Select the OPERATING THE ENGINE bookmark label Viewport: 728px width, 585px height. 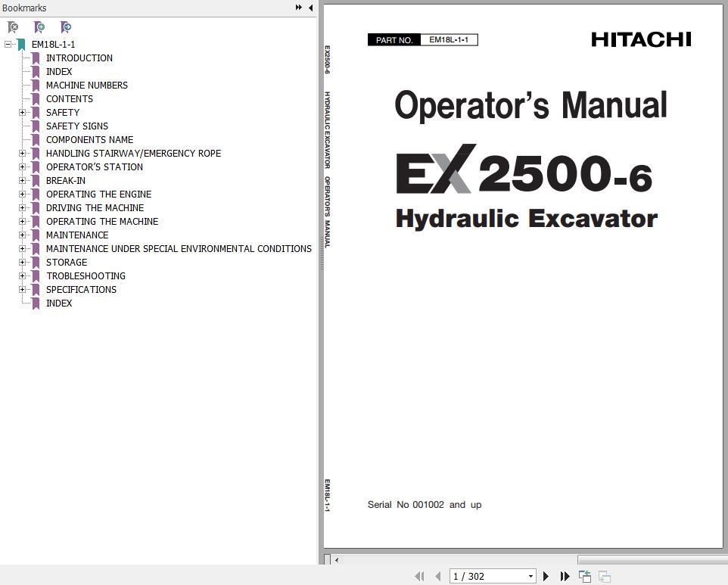[x=99, y=194]
